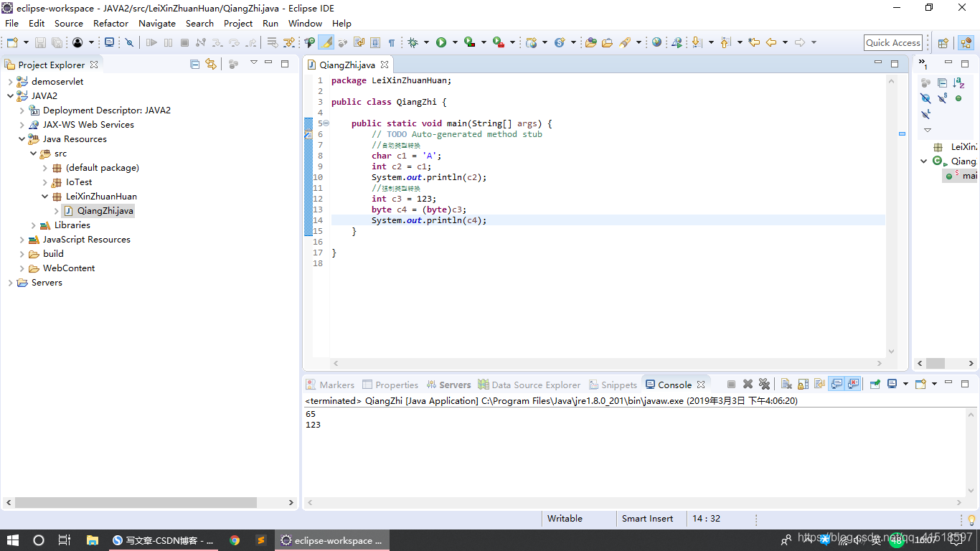Viewport: 980px width, 551px height.
Task: Open Chrome from the taskbar
Action: 235,540
